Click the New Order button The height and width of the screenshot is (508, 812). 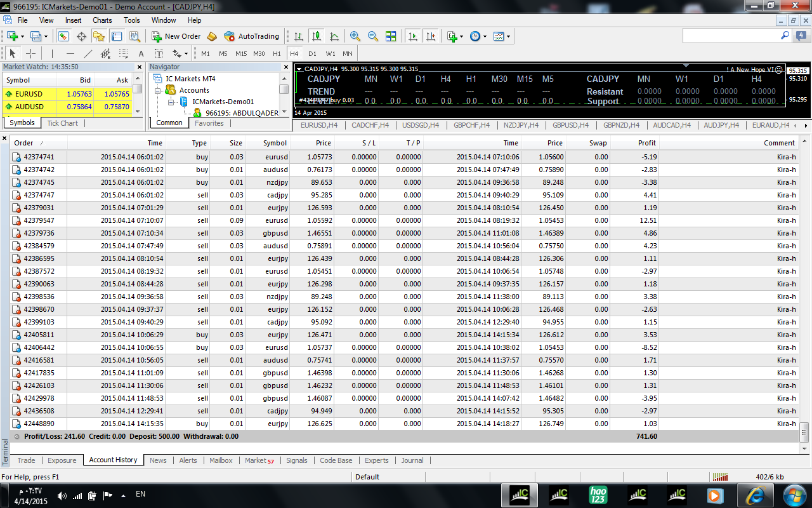coord(176,36)
